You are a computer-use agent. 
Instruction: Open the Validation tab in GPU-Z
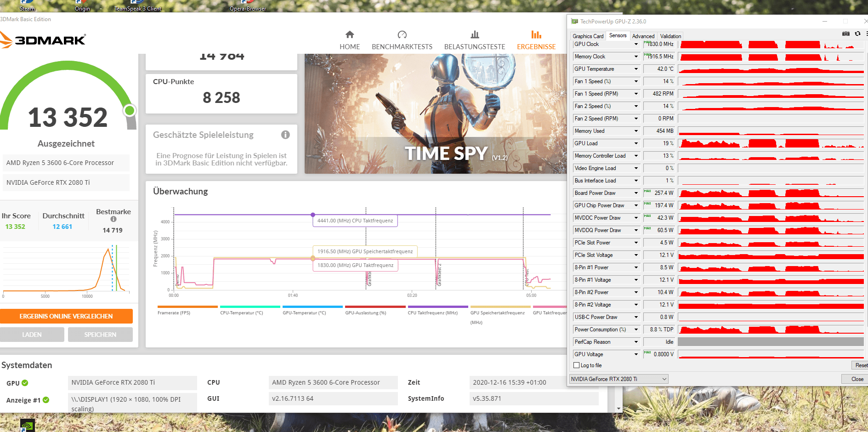670,36
